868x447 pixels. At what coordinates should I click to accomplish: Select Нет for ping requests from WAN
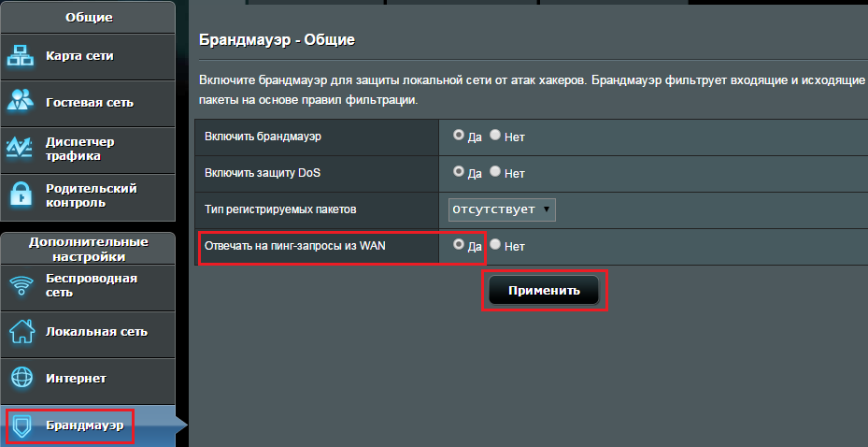495,244
